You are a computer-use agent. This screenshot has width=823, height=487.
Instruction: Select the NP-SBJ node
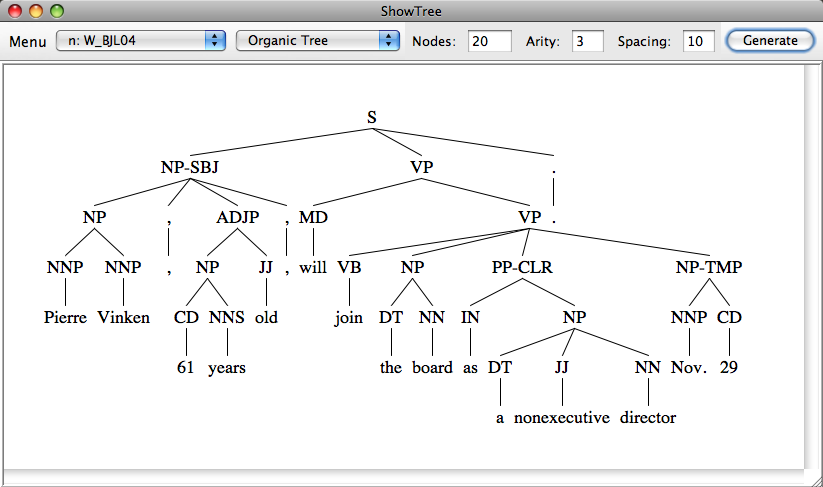pyautogui.click(x=189, y=167)
